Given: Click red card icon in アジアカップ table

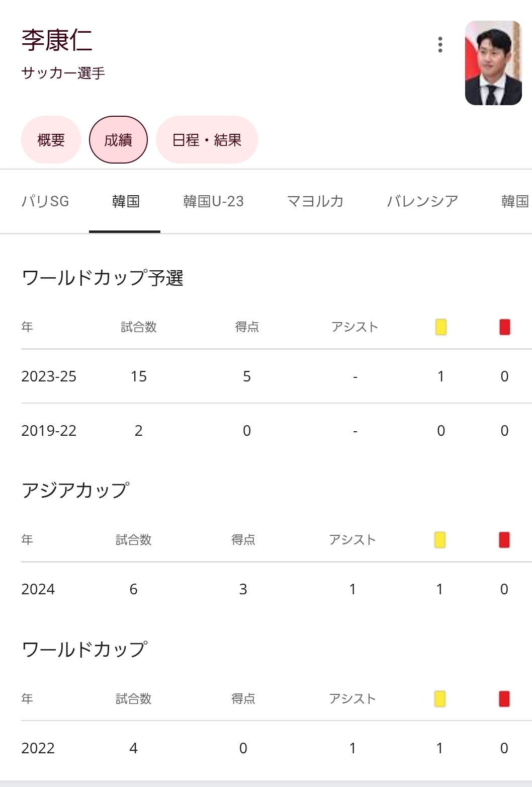Looking at the screenshot, I should (x=504, y=540).
